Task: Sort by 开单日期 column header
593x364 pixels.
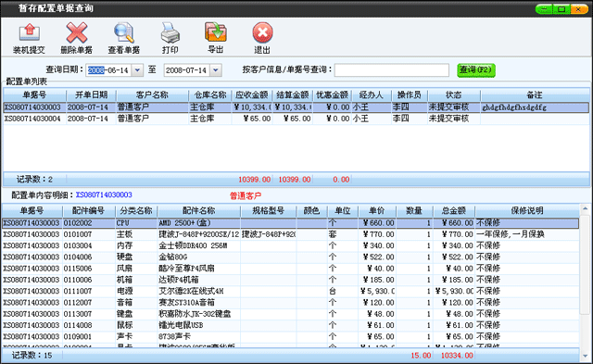Action: coord(91,94)
